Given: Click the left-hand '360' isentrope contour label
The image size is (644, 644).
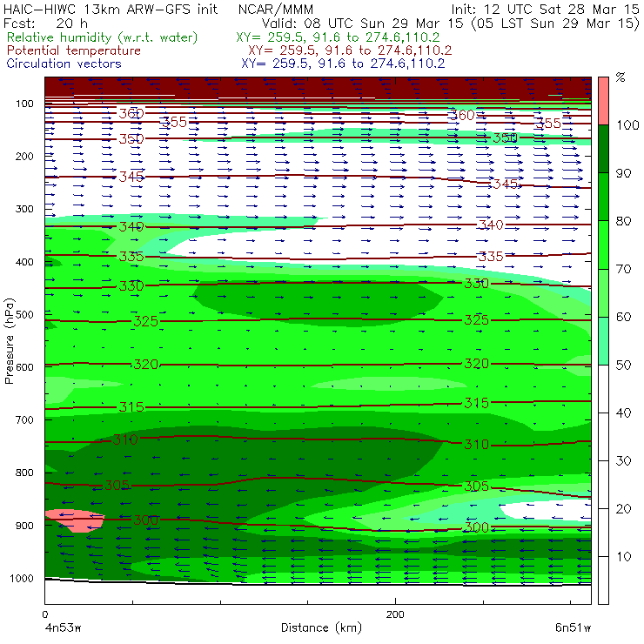Looking at the screenshot, I should 131,113.
